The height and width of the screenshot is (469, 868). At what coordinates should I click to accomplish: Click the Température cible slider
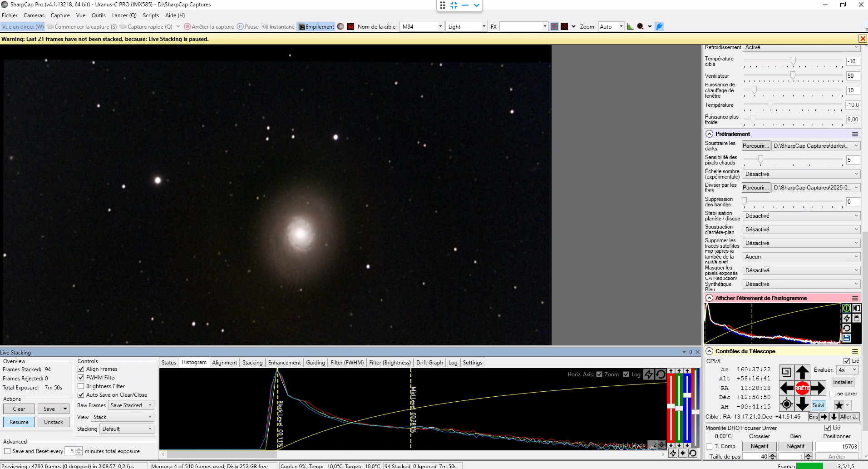[x=793, y=61]
